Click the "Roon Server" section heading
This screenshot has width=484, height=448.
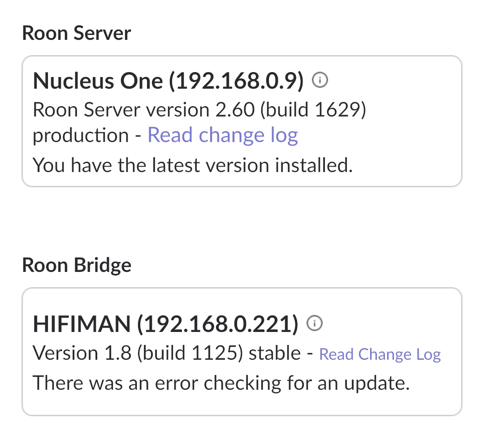pyautogui.click(x=77, y=34)
